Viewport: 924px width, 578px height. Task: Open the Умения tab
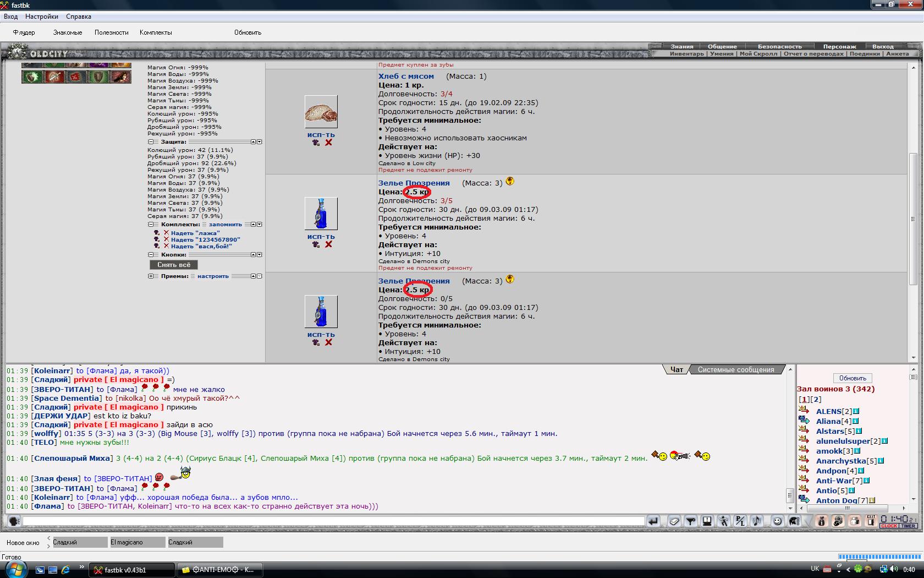721,54
